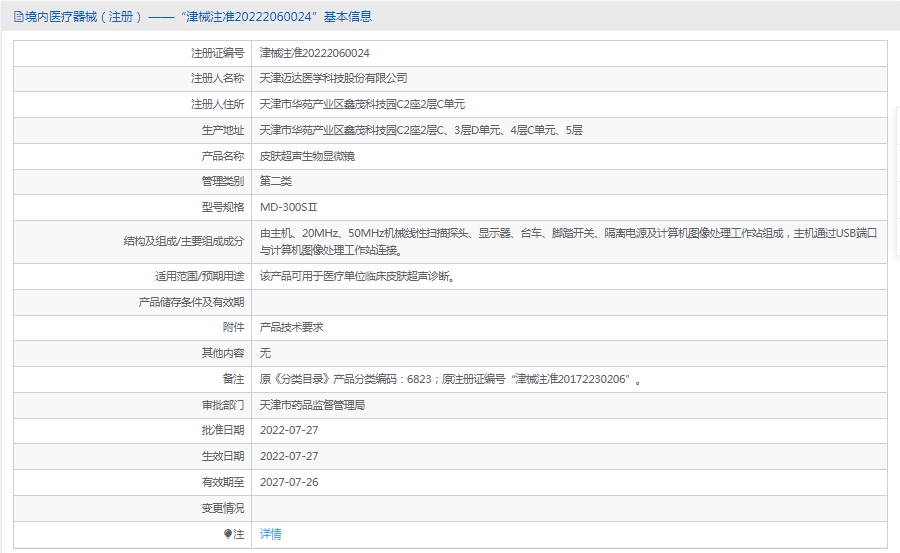Select registration number value 津械注准20222060024
Viewport: 900px width, 553px height.
tap(315, 53)
